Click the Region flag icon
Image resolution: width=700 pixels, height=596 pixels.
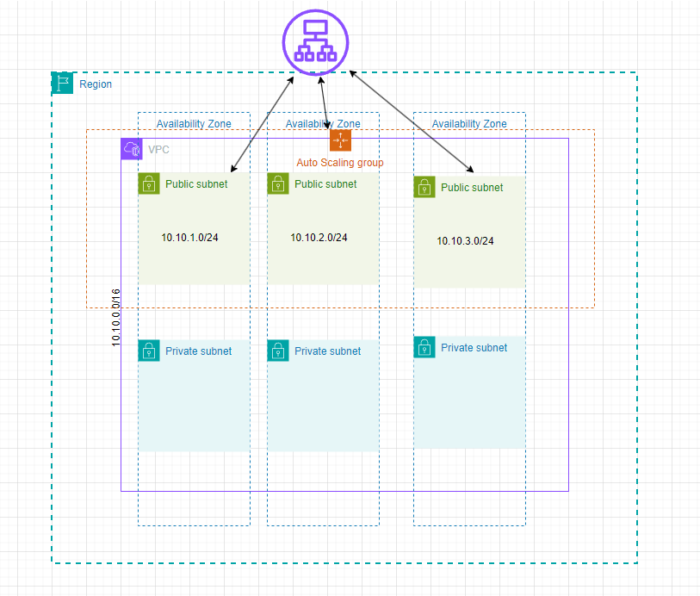click(62, 83)
